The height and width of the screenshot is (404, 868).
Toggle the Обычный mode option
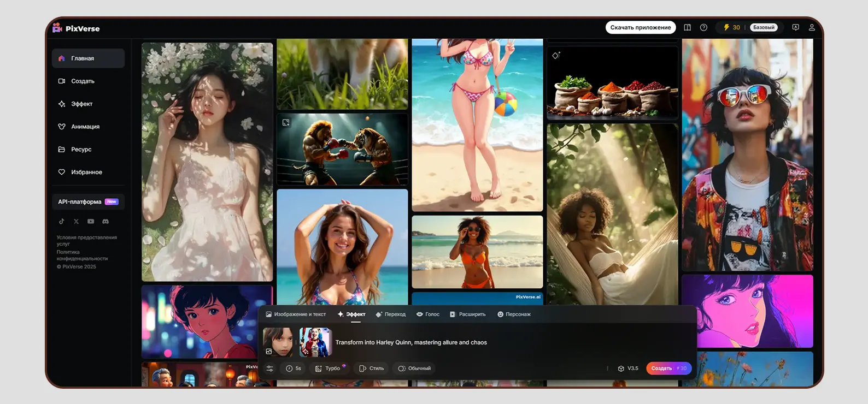click(x=414, y=369)
